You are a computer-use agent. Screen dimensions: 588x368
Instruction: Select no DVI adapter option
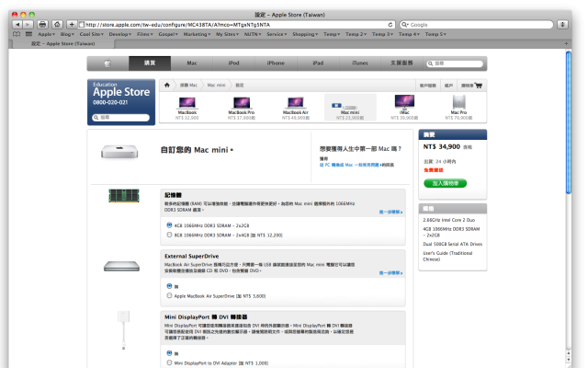pyautogui.click(x=169, y=353)
